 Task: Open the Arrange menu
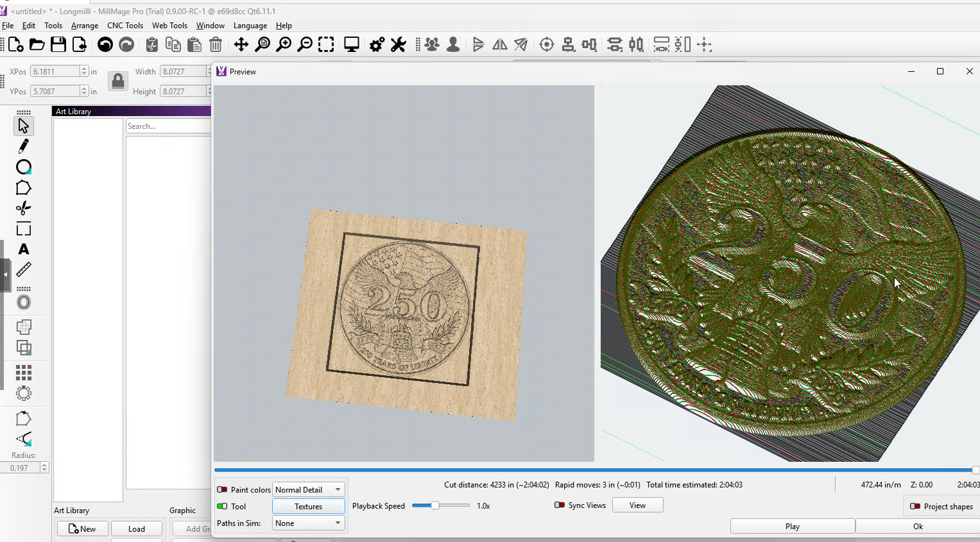[x=85, y=26]
